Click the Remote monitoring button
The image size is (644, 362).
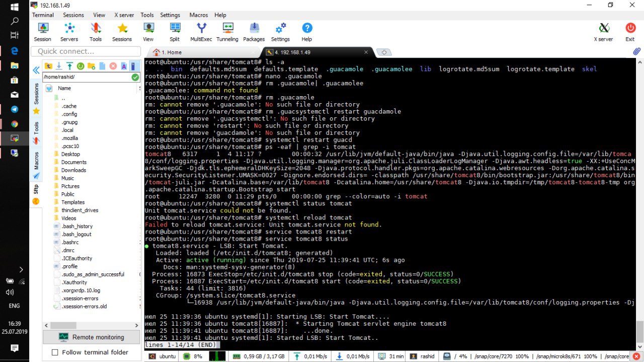click(92, 337)
